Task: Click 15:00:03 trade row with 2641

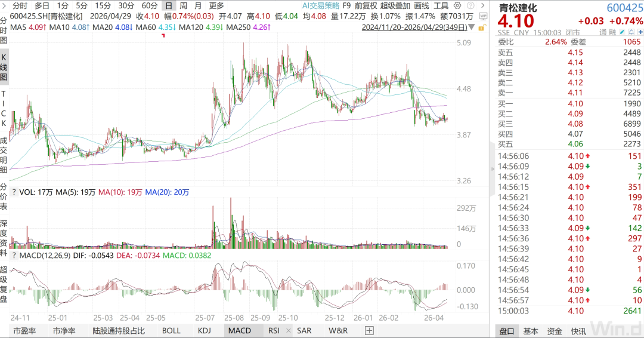Action: (569, 311)
